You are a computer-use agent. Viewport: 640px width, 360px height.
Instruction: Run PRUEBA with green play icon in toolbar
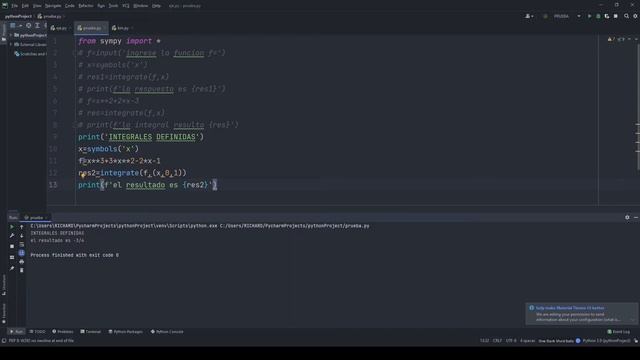click(x=589, y=16)
